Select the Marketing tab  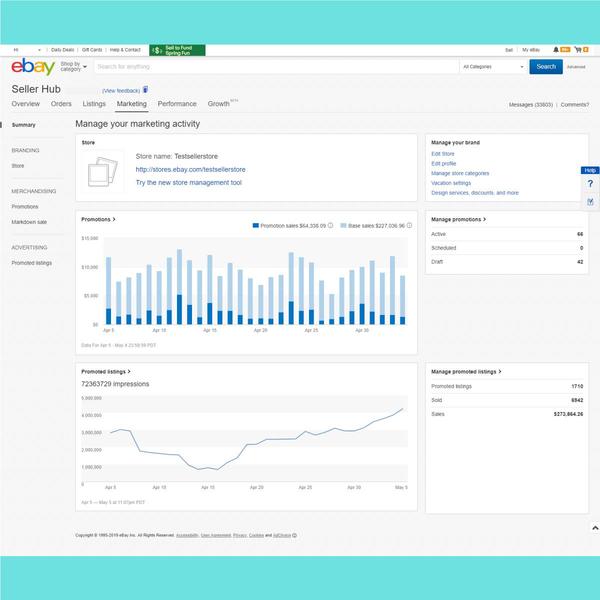pos(132,104)
